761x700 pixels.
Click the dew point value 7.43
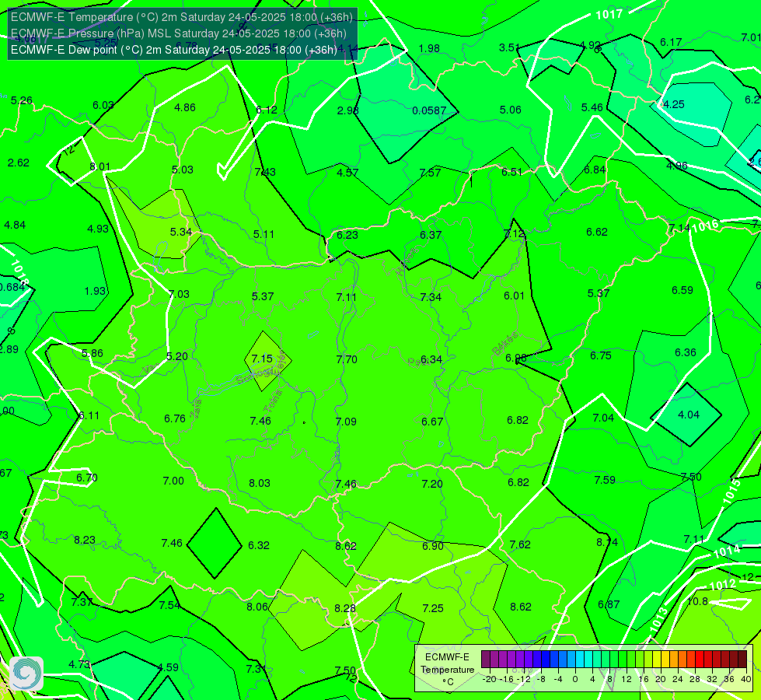265,171
